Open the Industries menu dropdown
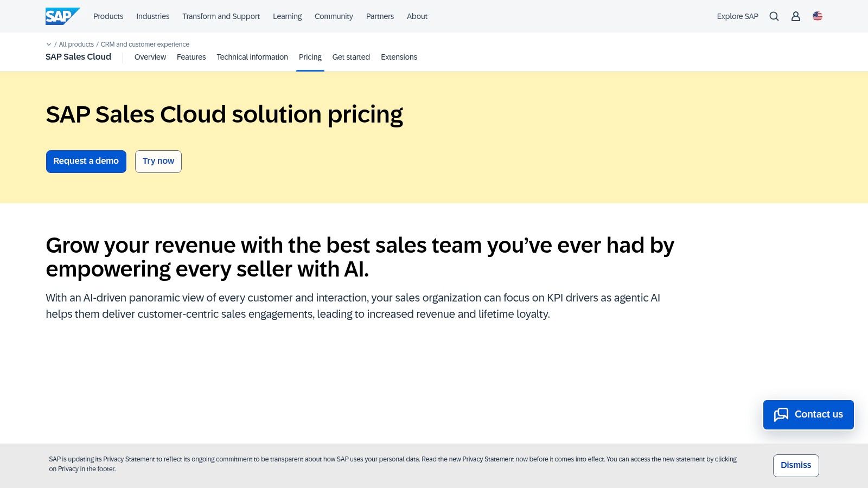The height and width of the screenshot is (488, 868). (x=152, y=16)
